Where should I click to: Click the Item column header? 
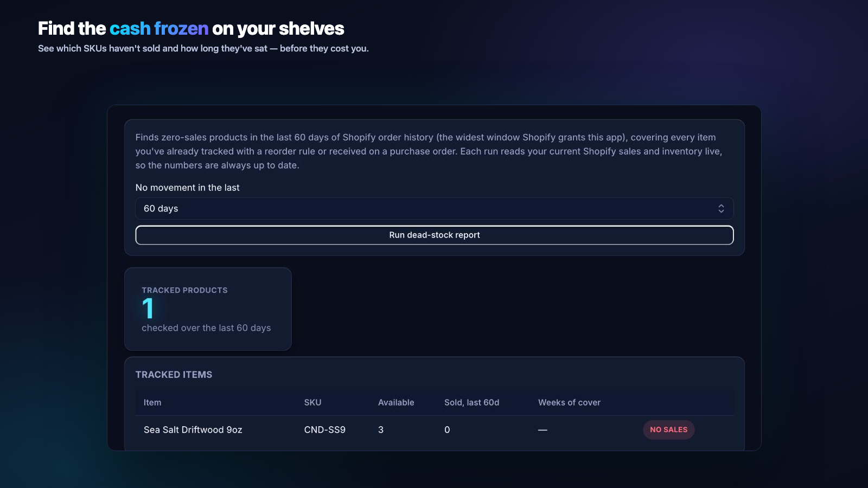click(152, 403)
